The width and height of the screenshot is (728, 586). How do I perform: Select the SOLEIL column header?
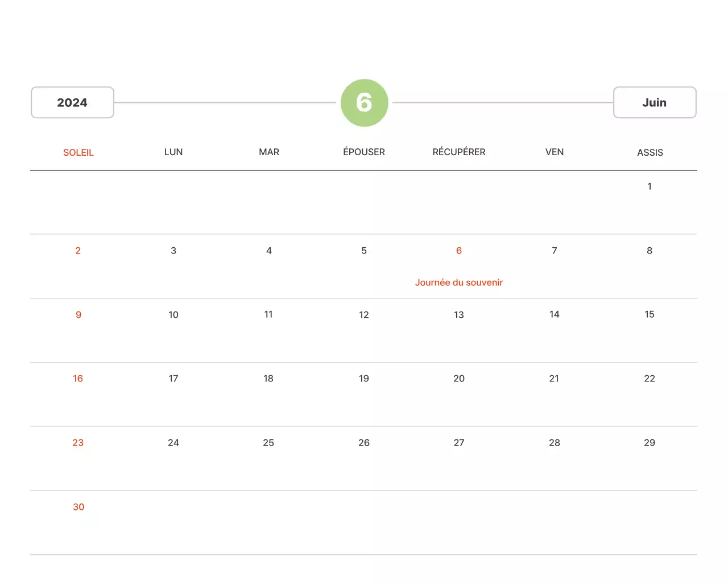coord(78,152)
